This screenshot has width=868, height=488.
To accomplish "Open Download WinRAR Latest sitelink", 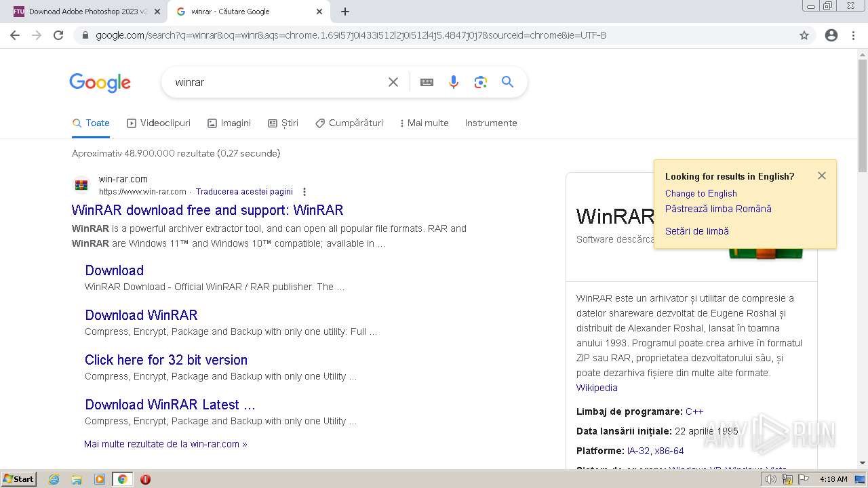I will click(170, 405).
